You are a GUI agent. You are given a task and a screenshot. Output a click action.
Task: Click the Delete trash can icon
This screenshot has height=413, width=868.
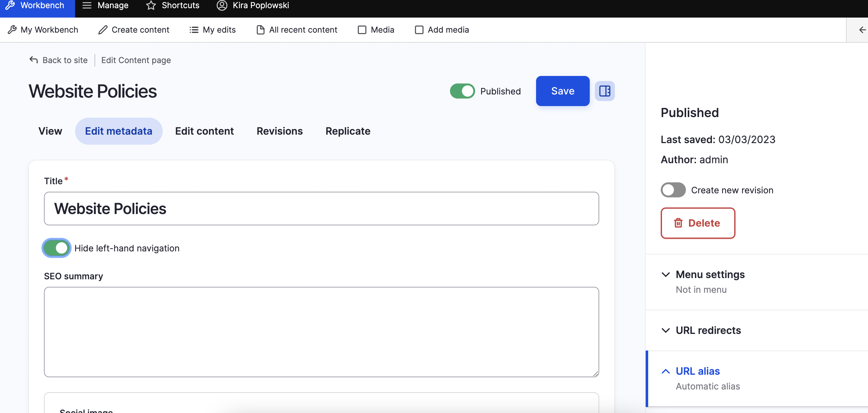click(678, 223)
